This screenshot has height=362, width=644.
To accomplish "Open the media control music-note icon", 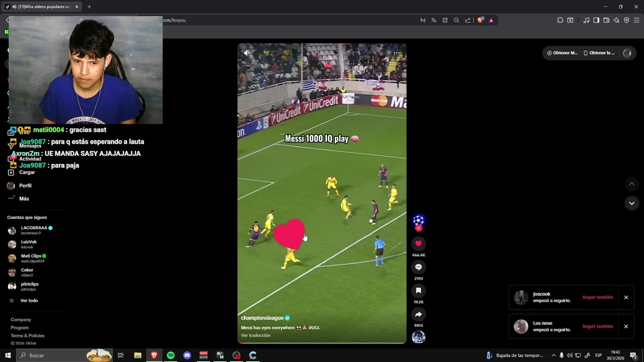I will (586, 20).
